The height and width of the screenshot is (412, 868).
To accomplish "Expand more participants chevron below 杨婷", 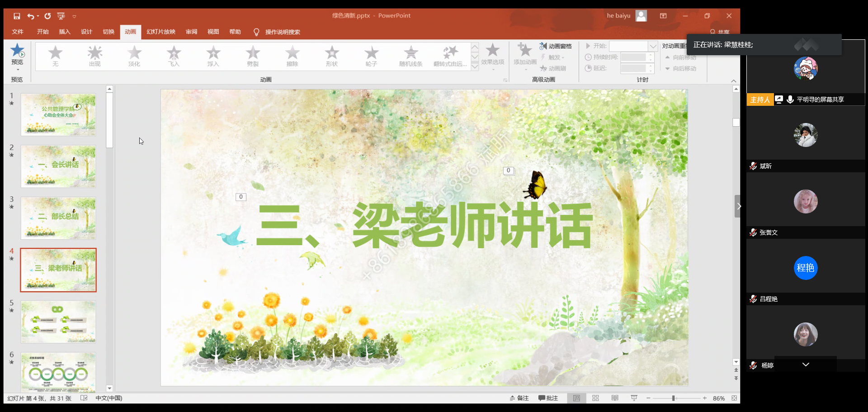I will (x=806, y=365).
